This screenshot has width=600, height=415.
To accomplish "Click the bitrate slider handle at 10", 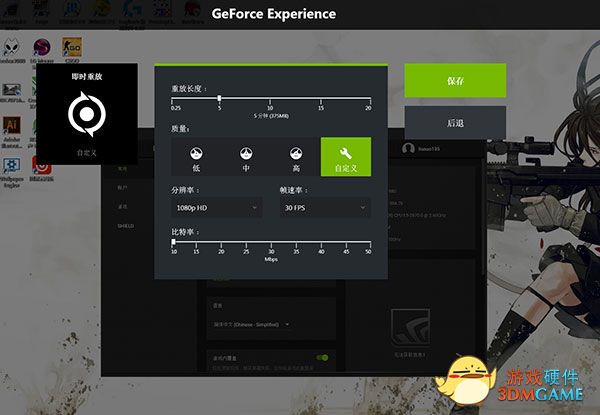I will click(x=173, y=242).
